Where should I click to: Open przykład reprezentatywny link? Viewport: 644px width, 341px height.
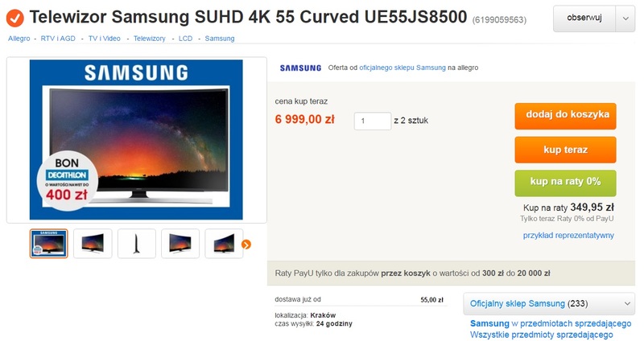(568, 236)
